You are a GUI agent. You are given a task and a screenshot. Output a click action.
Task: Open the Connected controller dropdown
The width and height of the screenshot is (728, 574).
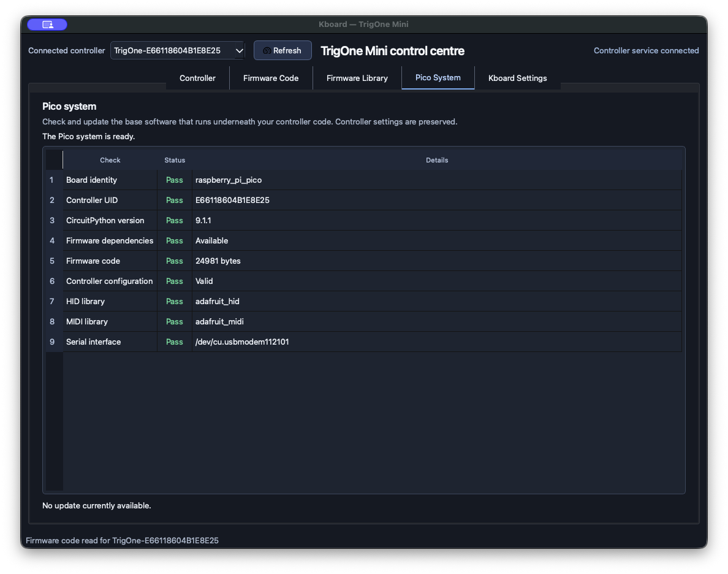(x=178, y=50)
